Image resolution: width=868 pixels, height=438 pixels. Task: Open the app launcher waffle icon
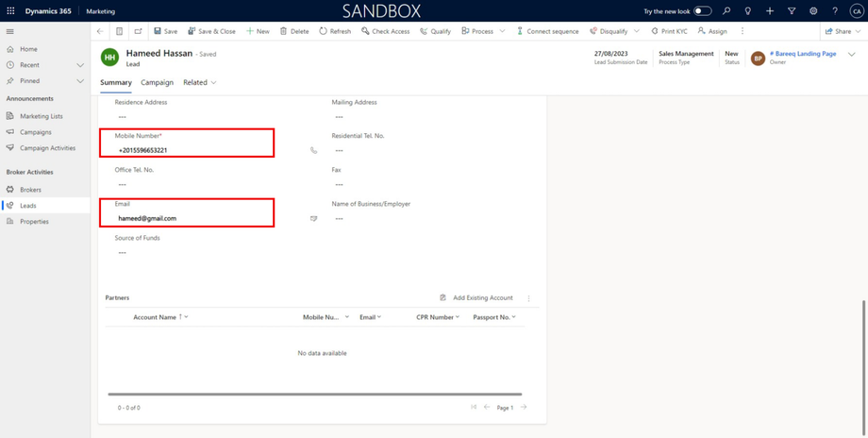(10, 11)
